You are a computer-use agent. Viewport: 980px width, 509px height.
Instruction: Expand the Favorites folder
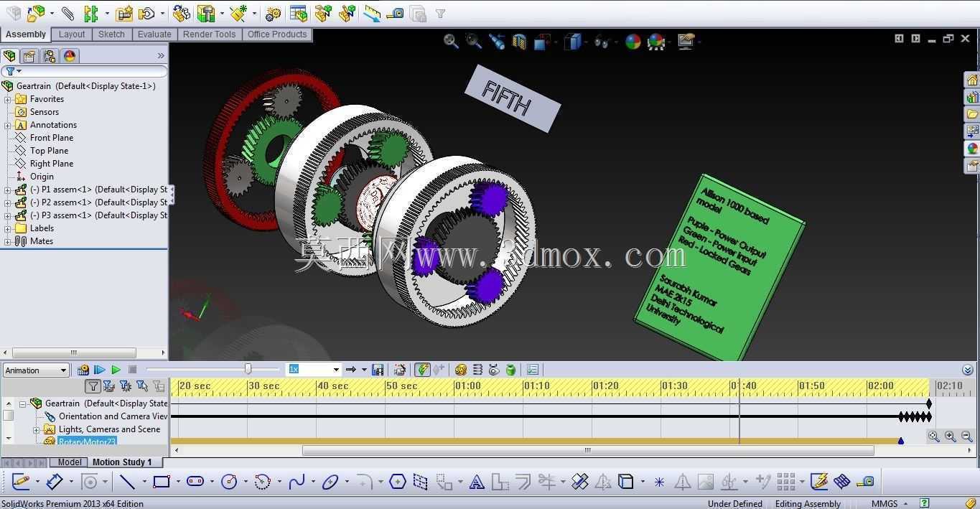(x=8, y=99)
